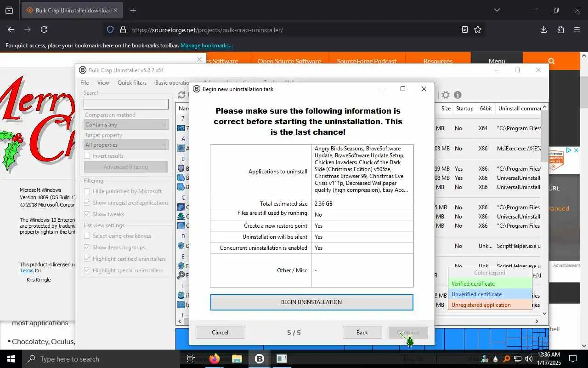Click the Unverified certificate blue legend swatch
The height and width of the screenshot is (368, 588).
click(x=490, y=294)
